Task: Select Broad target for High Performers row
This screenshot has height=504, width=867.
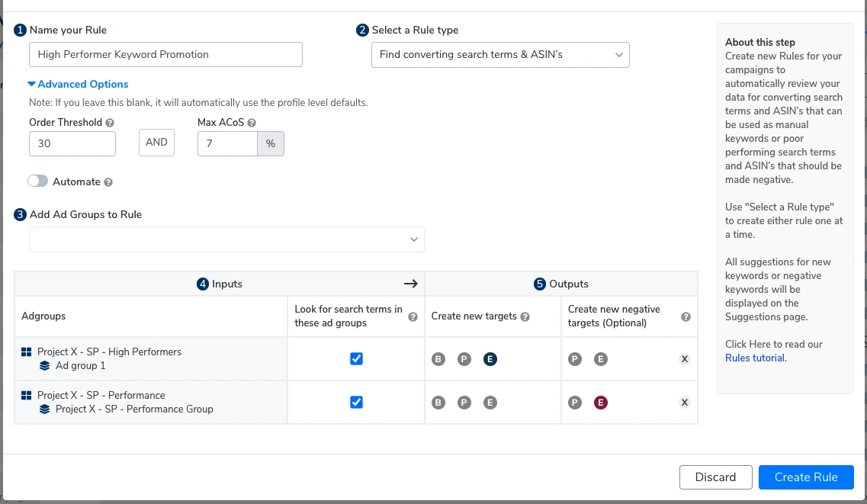Action: point(438,359)
